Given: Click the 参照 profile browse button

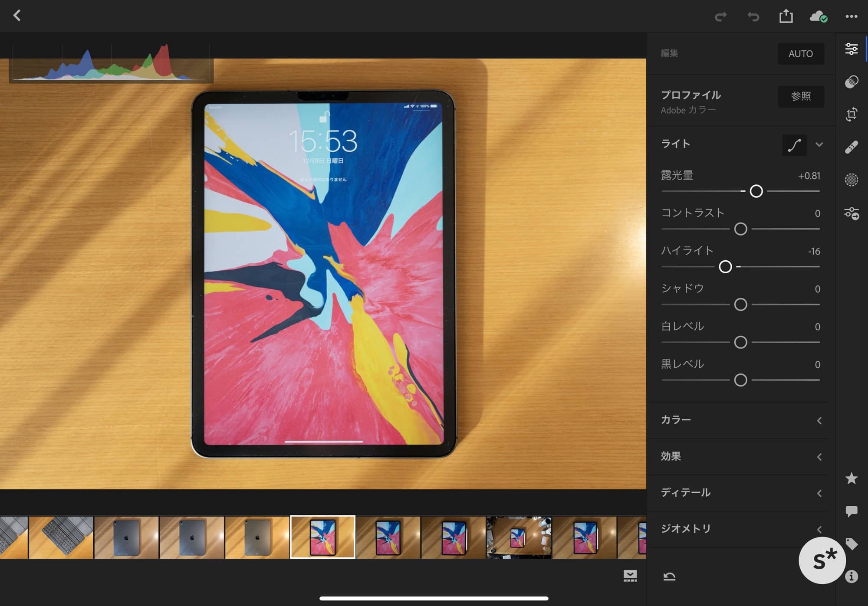Looking at the screenshot, I should 800,96.
